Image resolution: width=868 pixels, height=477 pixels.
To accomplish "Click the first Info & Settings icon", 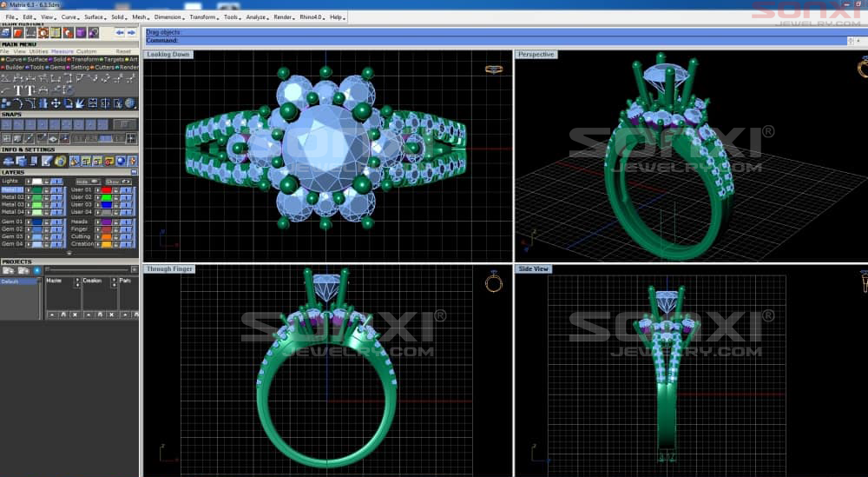I will pyautogui.click(x=8, y=161).
